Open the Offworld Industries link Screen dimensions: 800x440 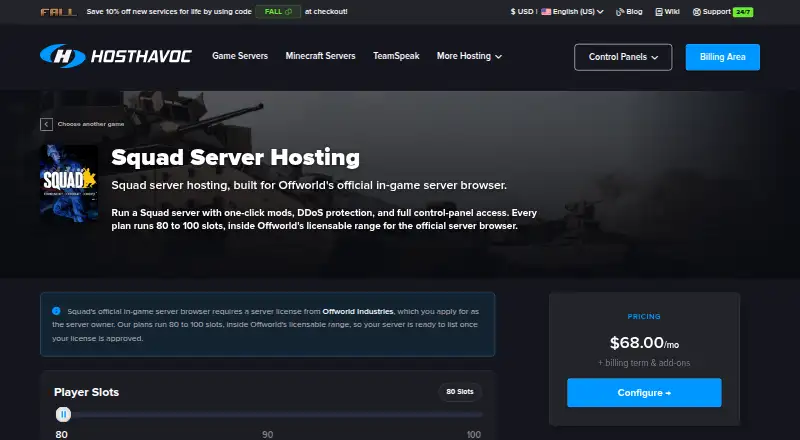click(x=358, y=311)
